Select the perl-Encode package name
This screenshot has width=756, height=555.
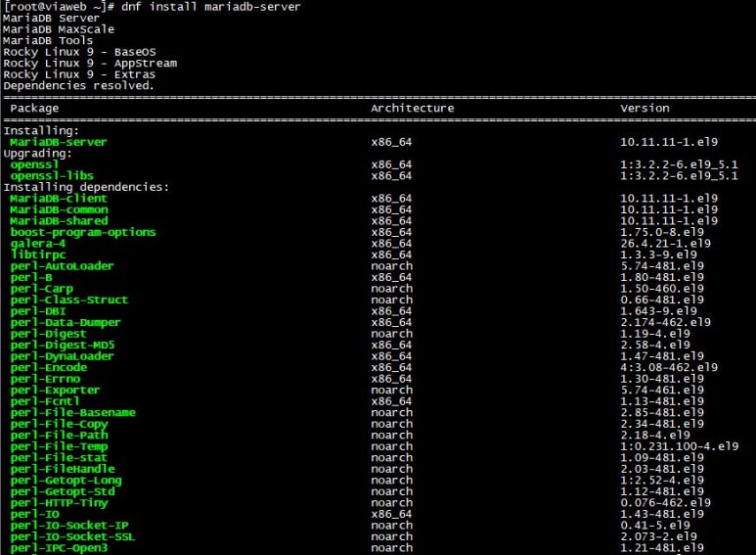coord(48,367)
